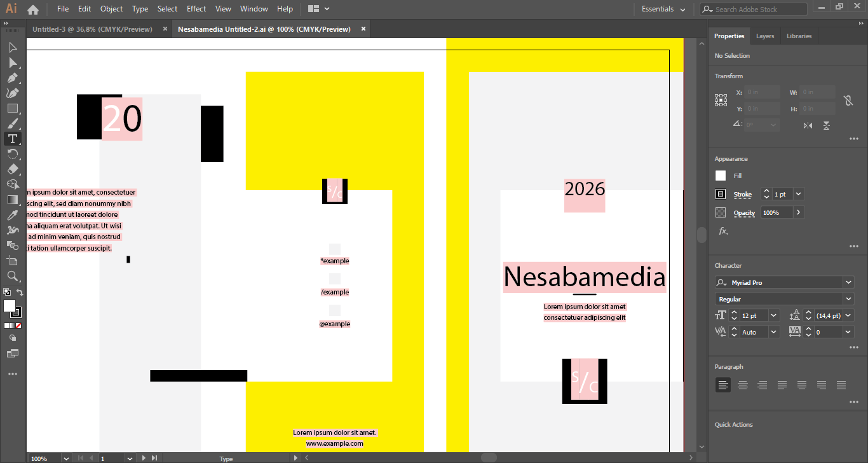Select the Eraser tool
This screenshot has height=463, width=868.
tap(12, 169)
